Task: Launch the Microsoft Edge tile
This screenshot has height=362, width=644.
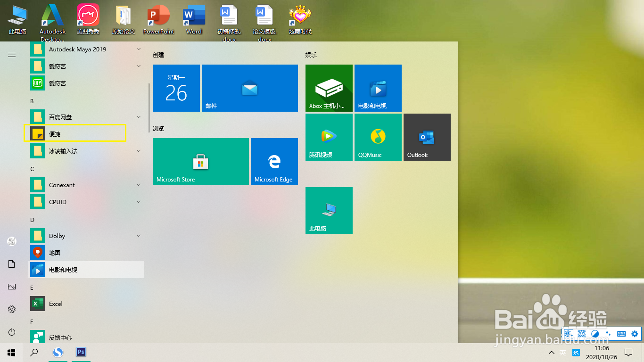Action: pyautogui.click(x=274, y=162)
